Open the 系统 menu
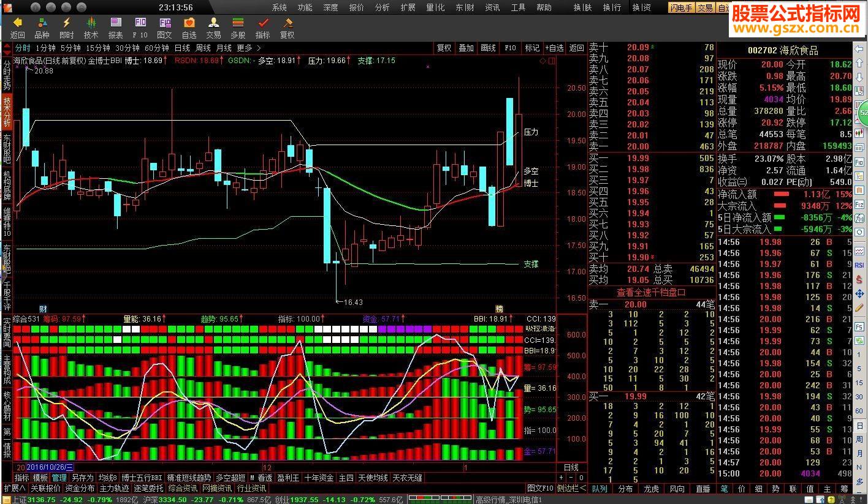The image size is (868, 504). click(280, 7)
